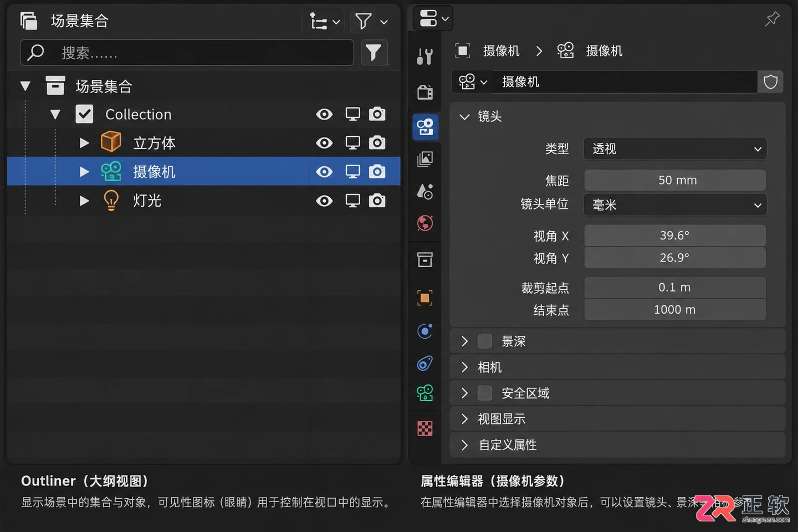This screenshot has width=798, height=532.
Task: Disable 摄像机 in renders camera icon
Action: tap(377, 172)
